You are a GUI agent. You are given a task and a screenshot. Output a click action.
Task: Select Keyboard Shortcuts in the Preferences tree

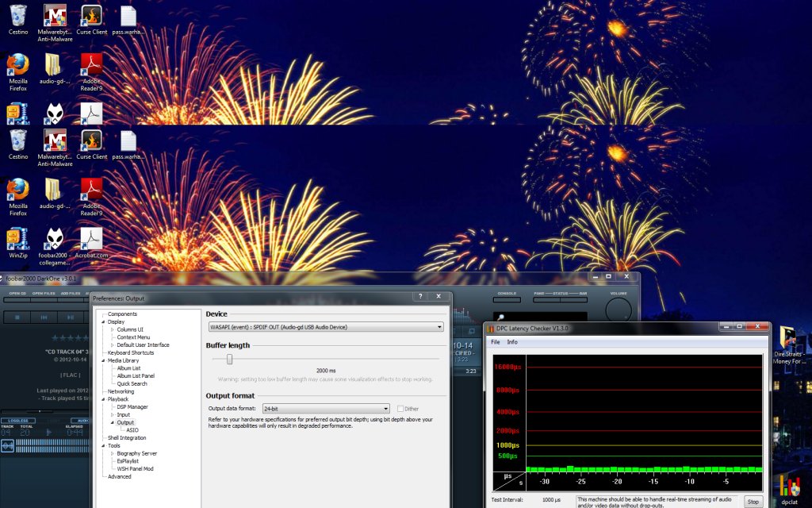pos(131,353)
